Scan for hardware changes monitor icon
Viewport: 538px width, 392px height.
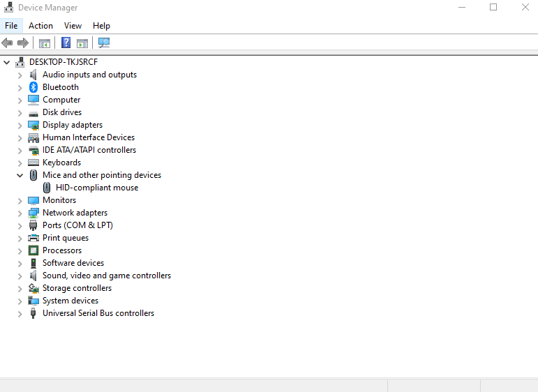pos(104,43)
